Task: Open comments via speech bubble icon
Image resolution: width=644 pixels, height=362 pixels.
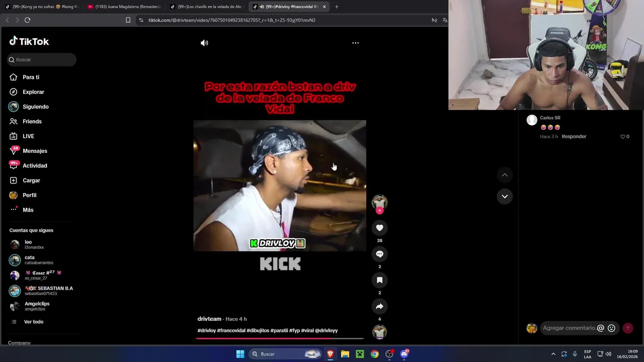Action: tap(379, 254)
